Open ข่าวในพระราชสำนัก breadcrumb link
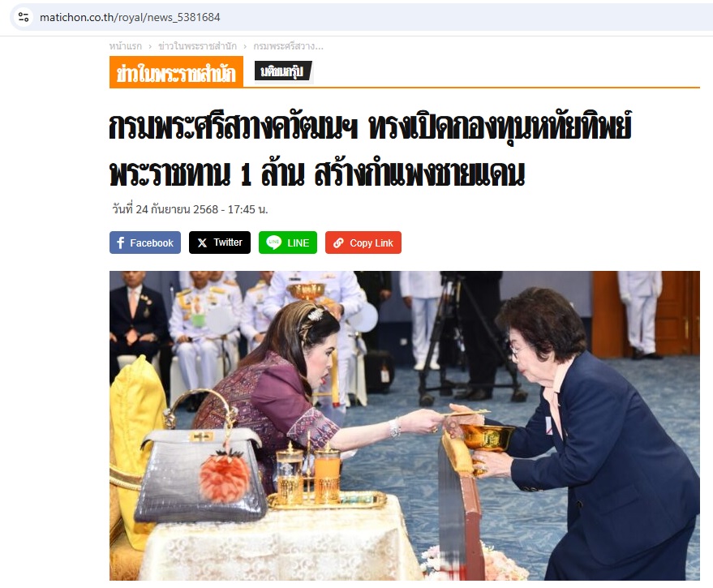Viewport: 713px width, 588px height. (197, 46)
